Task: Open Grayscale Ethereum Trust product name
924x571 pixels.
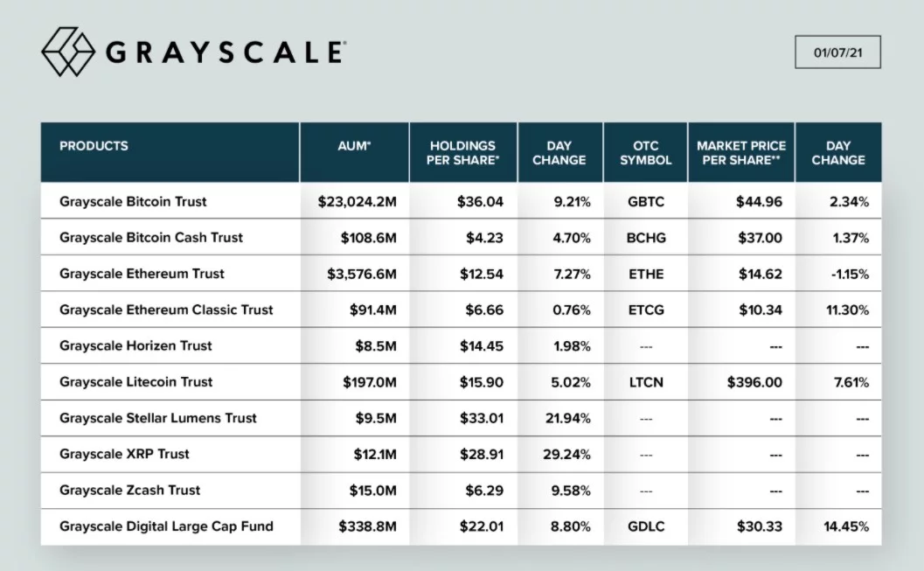Action: pyautogui.click(x=142, y=274)
